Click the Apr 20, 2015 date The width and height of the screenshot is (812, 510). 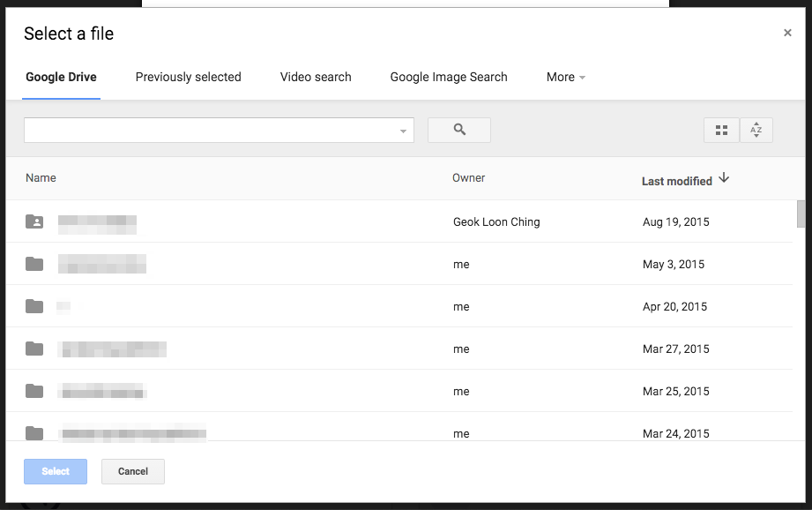tap(674, 306)
